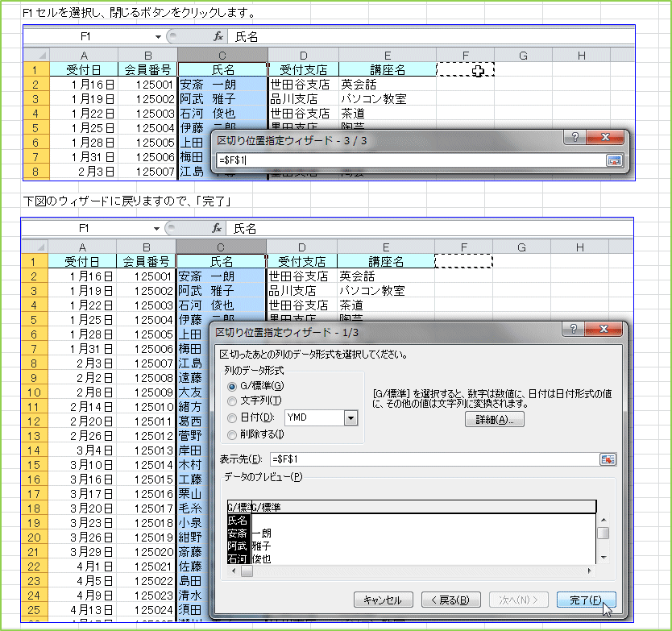
Task: Select column B header in upper sheet
Action: [148, 56]
